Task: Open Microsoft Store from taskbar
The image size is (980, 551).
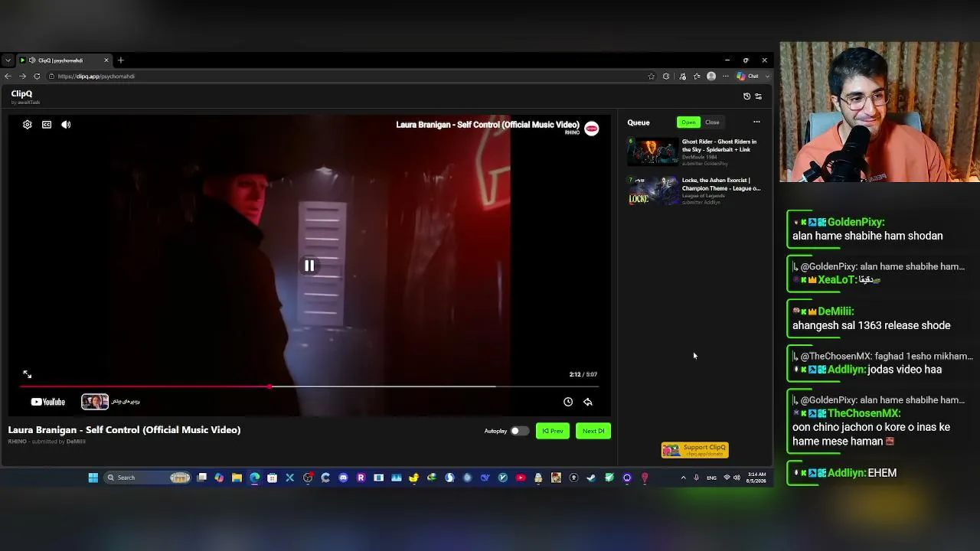Action: tap(272, 478)
